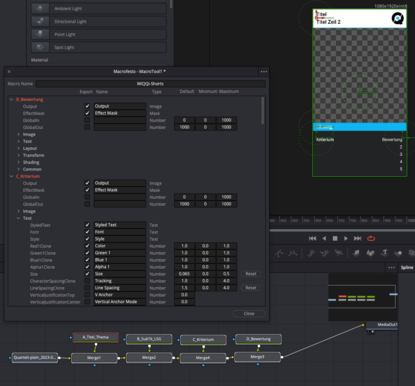Uncheck Export for Alpha1Clone
This screenshot has width=415, height=386.
87,267
